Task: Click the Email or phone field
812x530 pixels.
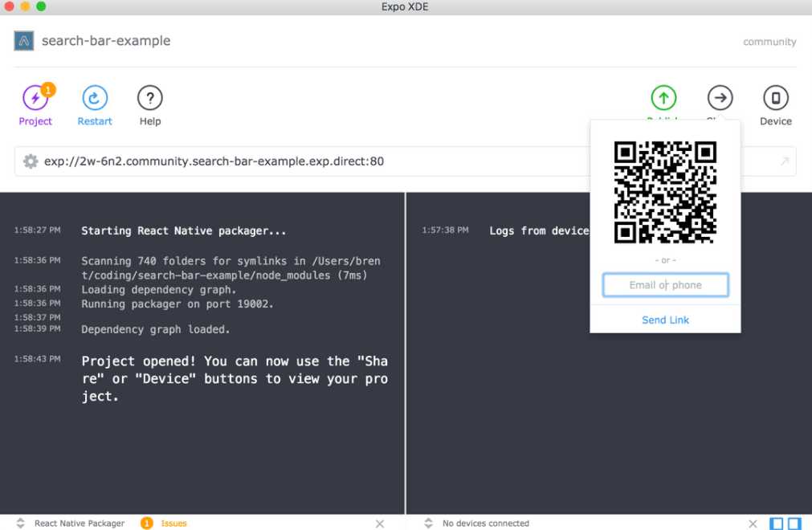Action: (666, 285)
